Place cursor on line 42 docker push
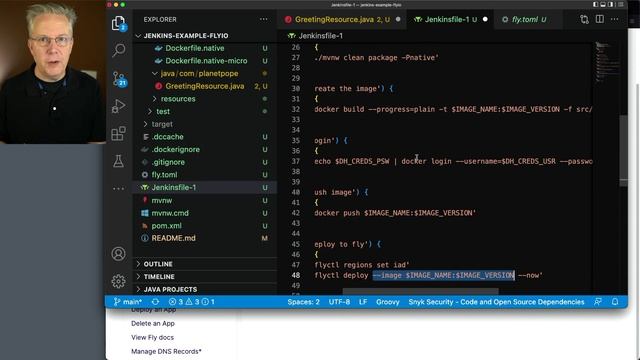This screenshot has width=640, height=360. pos(395,213)
